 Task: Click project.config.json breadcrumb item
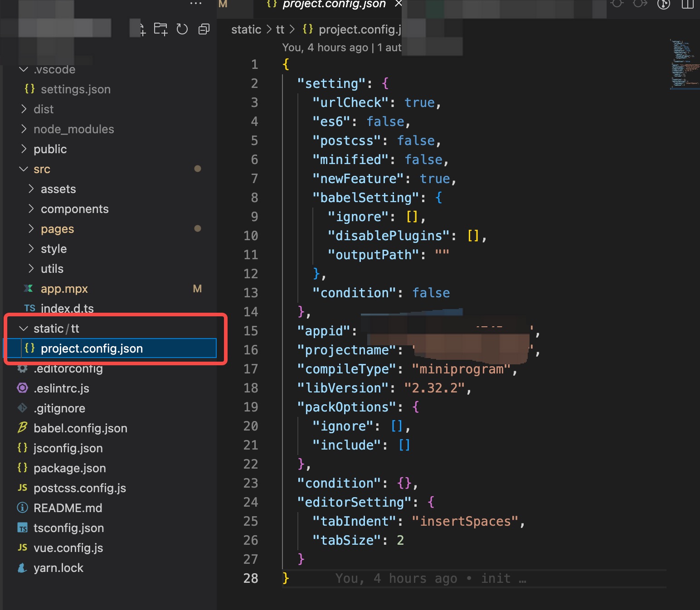tap(360, 29)
